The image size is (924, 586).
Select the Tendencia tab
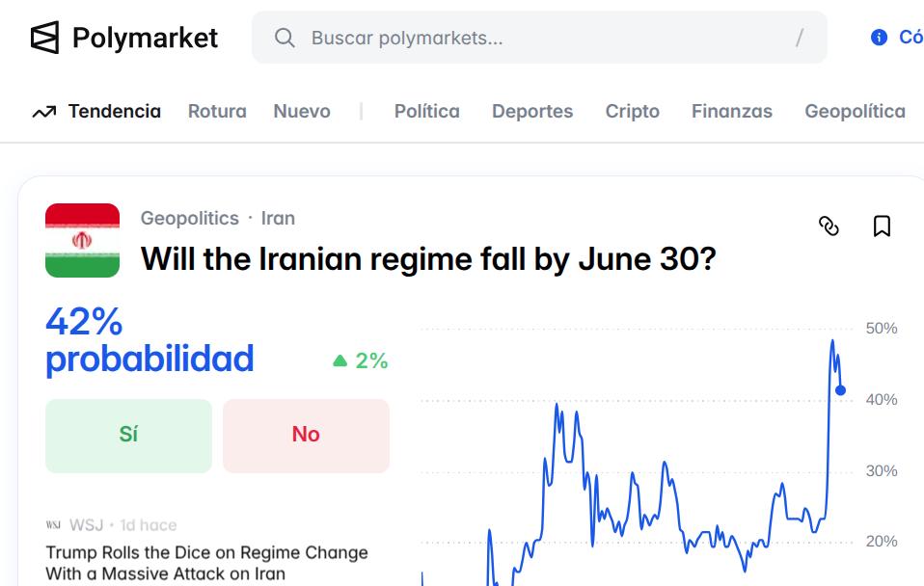[114, 112]
